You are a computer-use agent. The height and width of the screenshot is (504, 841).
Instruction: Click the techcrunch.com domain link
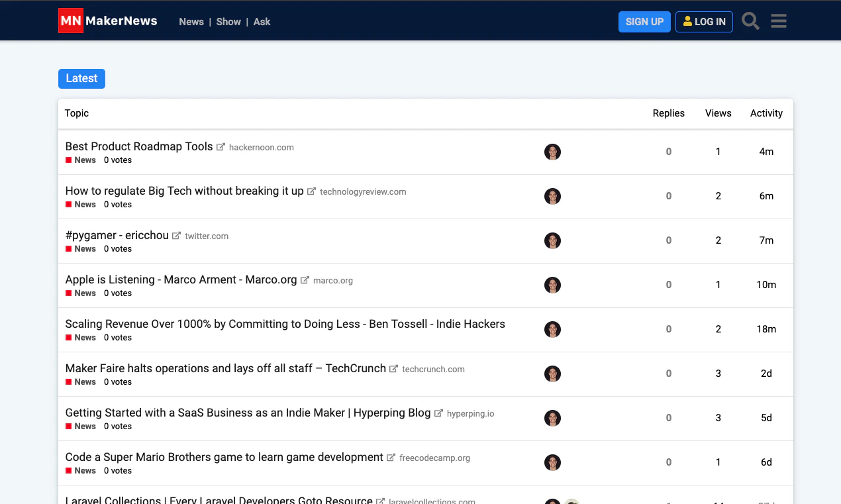pos(433,370)
